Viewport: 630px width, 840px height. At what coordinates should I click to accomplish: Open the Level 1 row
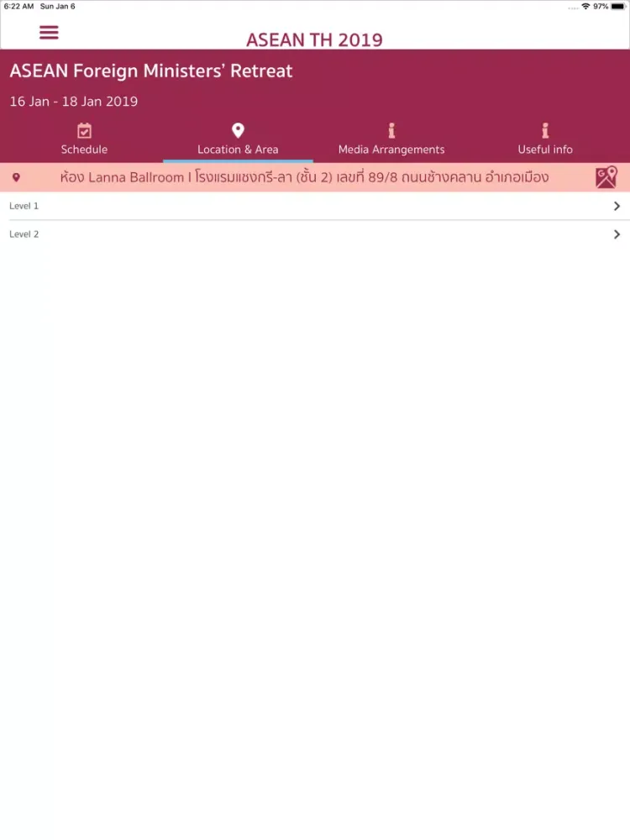315,207
